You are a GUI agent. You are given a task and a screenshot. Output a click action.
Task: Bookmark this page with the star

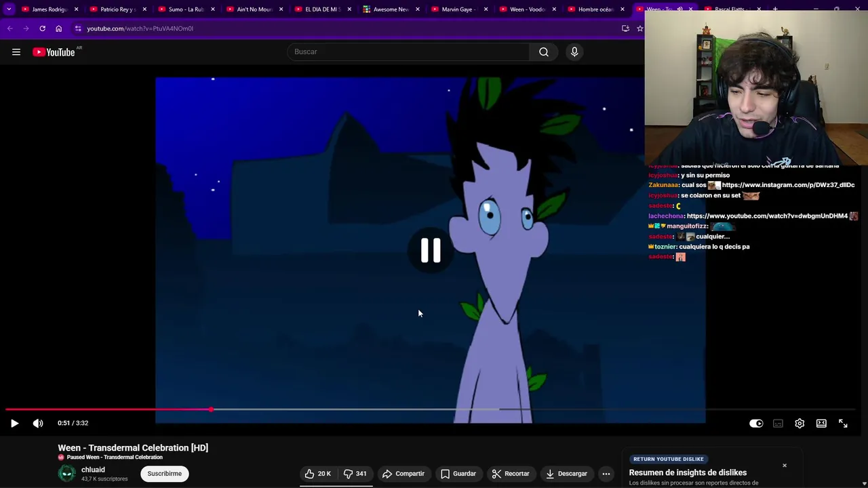639,28
